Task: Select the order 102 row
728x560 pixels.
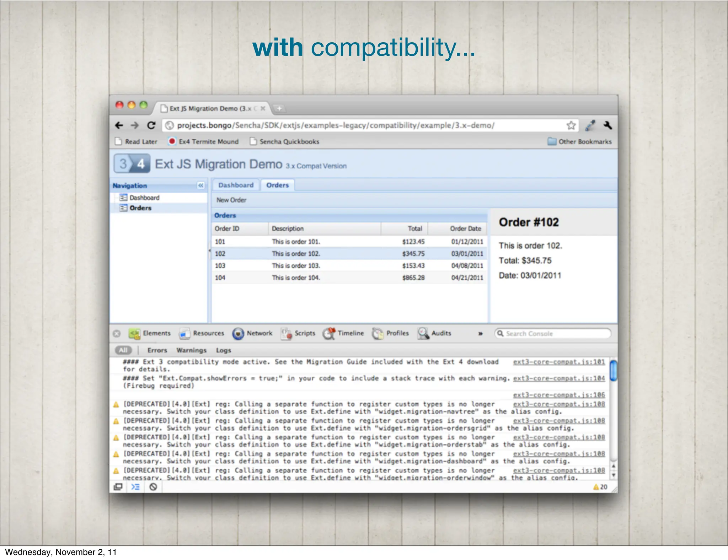Action: 349,254
